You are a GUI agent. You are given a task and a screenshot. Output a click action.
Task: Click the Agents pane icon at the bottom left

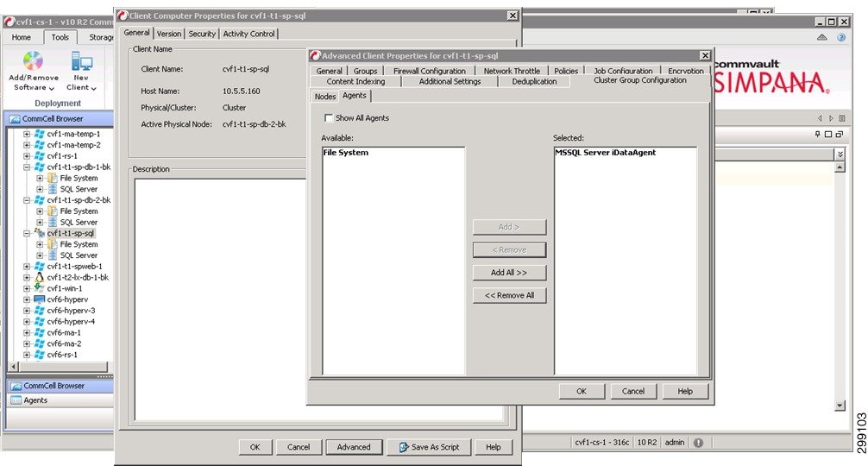coord(16,400)
